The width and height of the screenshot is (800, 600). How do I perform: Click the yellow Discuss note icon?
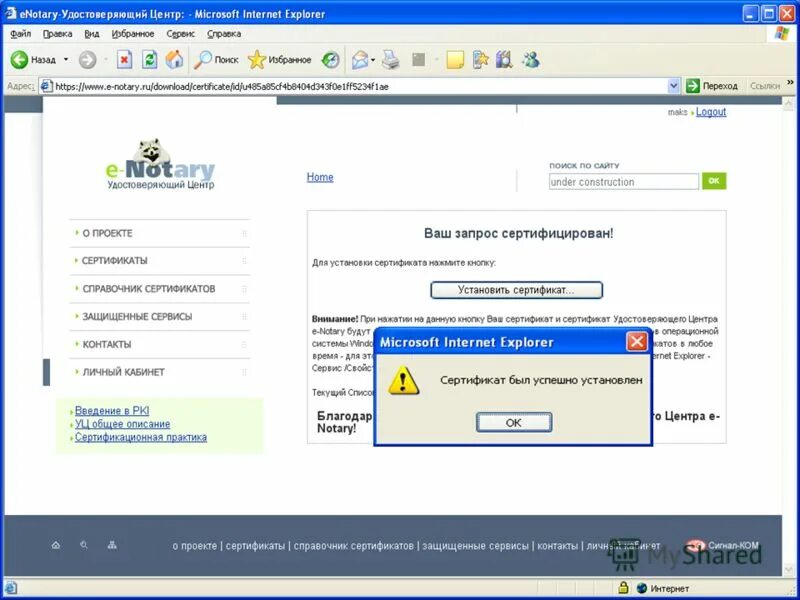point(455,60)
